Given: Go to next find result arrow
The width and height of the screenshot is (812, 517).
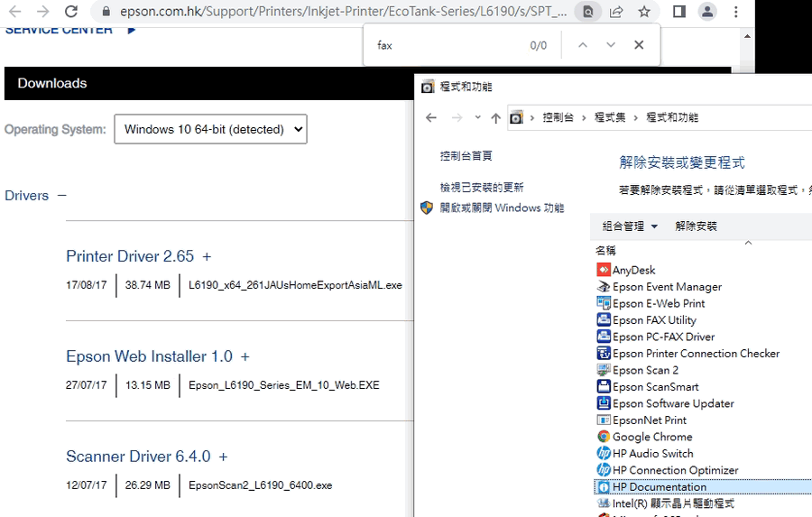Looking at the screenshot, I should pos(611,45).
